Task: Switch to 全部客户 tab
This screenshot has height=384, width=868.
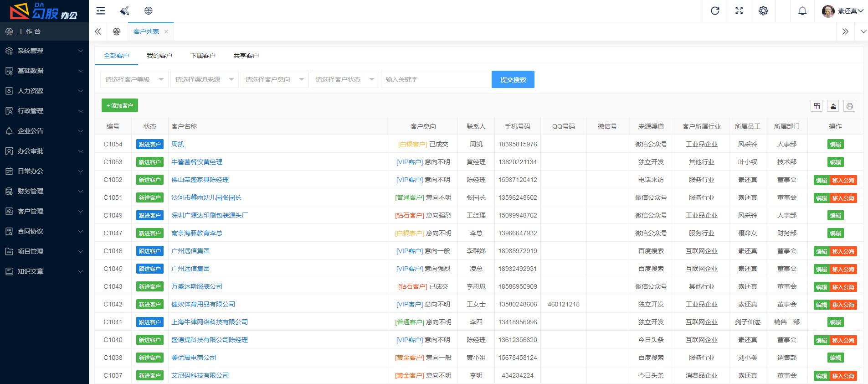Action: [x=116, y=56]
